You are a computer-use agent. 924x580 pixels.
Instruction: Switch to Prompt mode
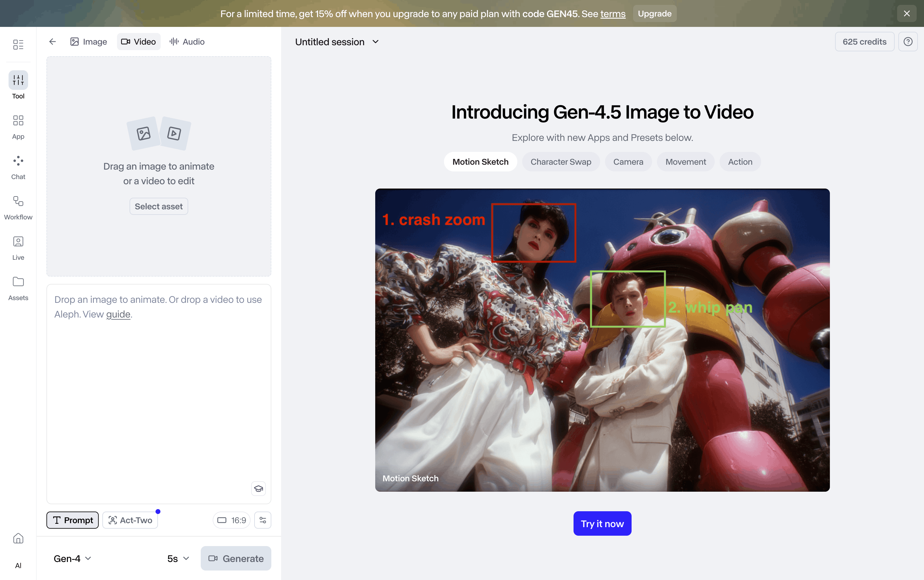click(x=72, y=520)
